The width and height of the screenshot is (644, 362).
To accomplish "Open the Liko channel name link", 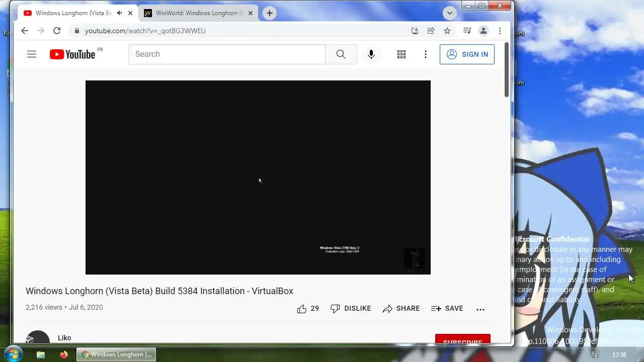I will 64,338.
